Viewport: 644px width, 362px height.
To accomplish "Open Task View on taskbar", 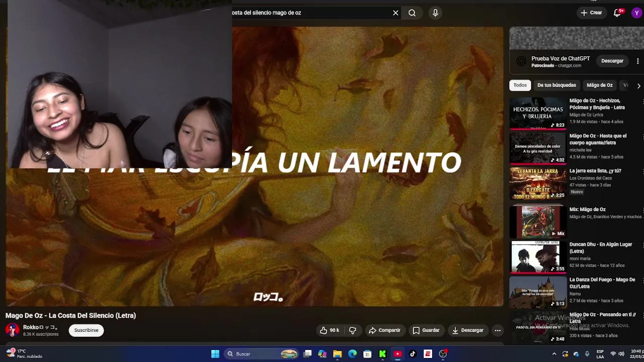I will (307, 354).
